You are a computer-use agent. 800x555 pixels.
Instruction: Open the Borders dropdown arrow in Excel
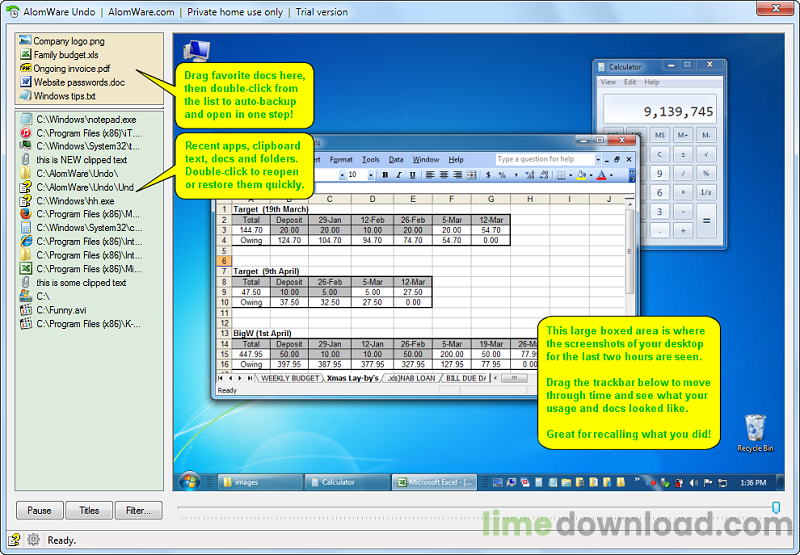coord(570,175)
